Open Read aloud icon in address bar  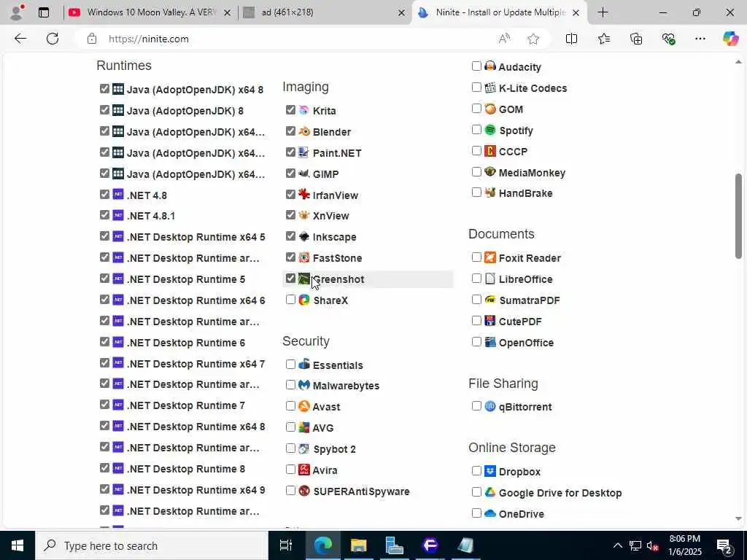[x=504, y=39]
